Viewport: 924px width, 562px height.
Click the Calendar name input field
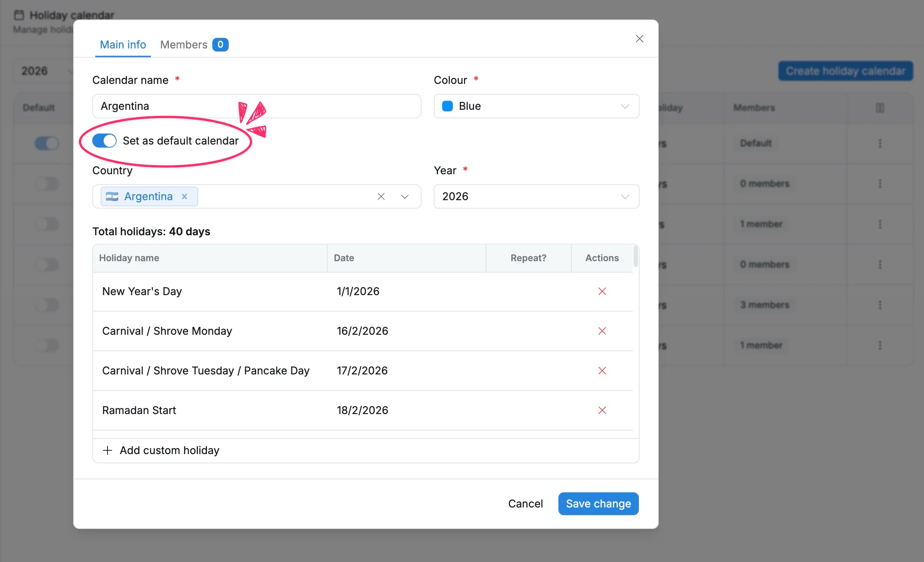257,106
